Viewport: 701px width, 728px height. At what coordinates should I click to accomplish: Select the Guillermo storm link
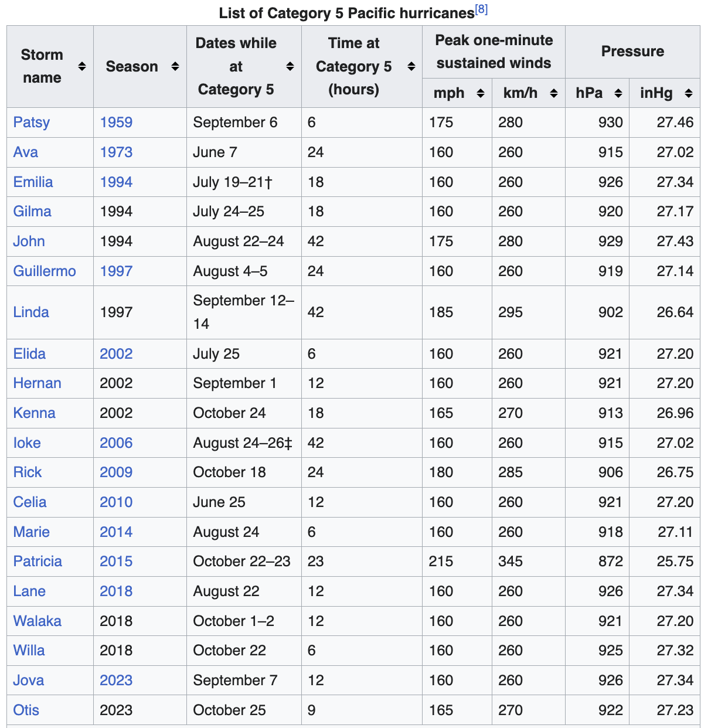point(45,271)
